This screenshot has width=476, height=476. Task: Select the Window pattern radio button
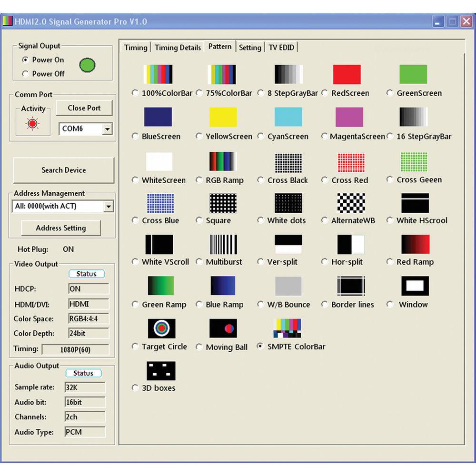point(390,305)
